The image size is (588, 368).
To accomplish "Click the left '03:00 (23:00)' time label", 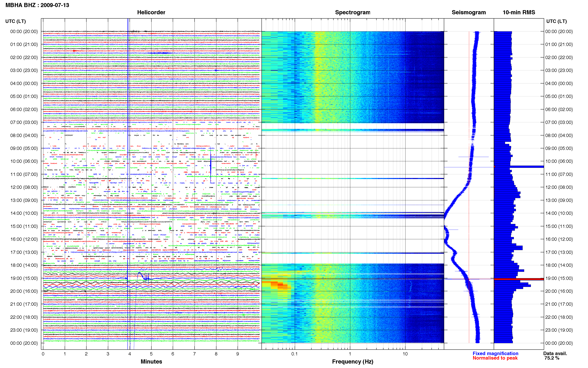I will 24,70.
